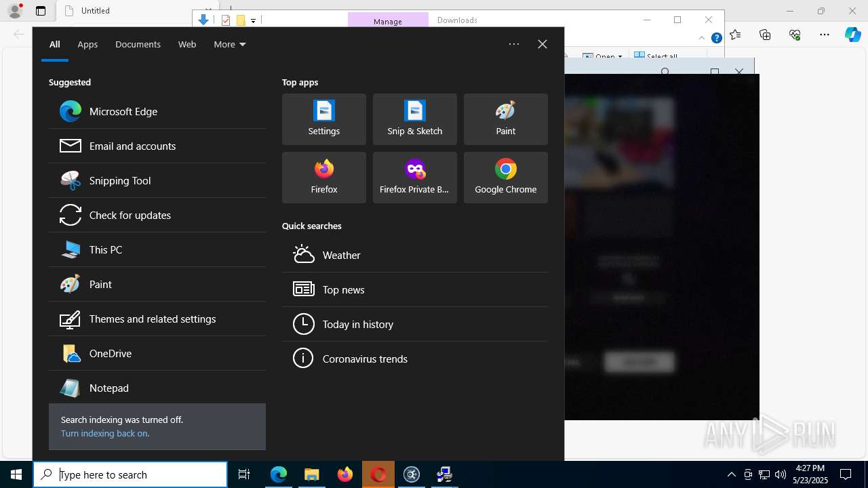868x488 pixels.
Task: Open network status in system tray
Action: coord(764,474)
